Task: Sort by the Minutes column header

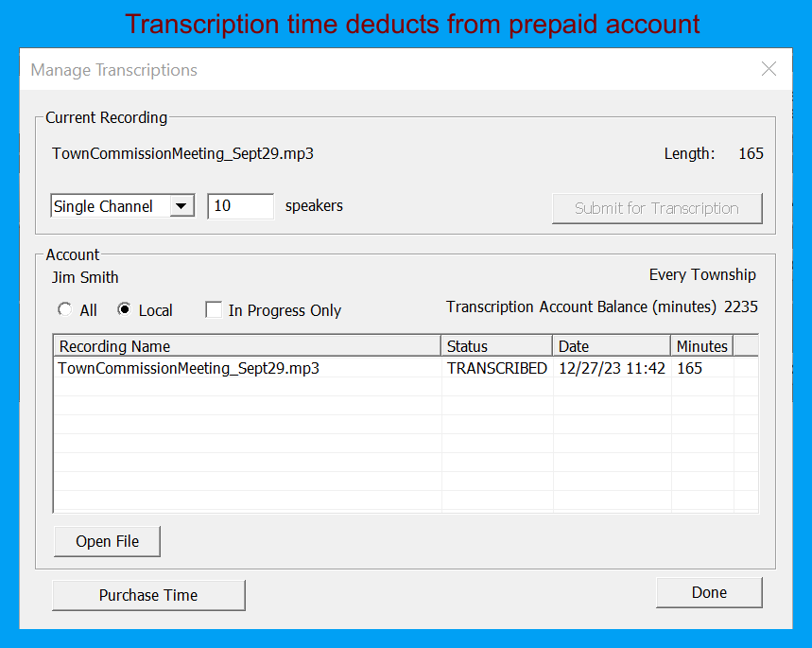Action: [702, 346]
